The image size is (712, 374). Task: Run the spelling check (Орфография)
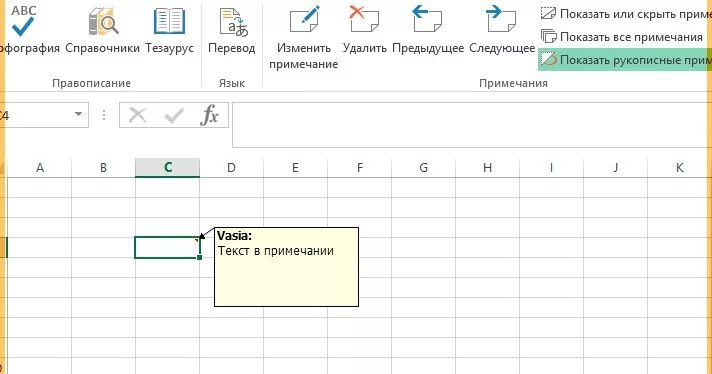pos(27,30)
